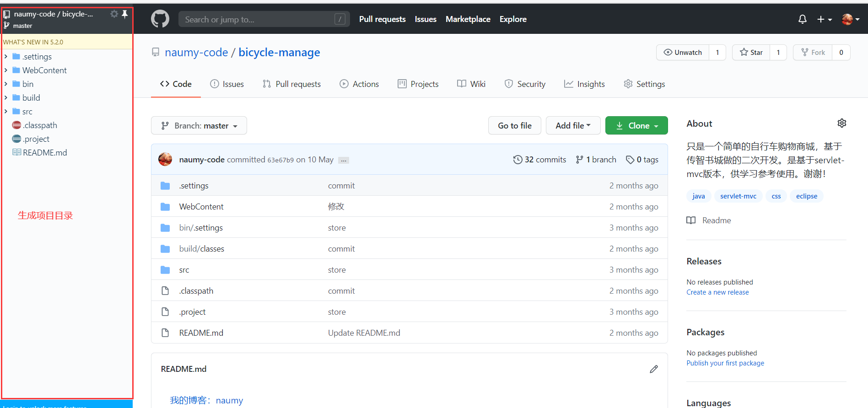
Task: Click the Go to file button
Action: (x=515, y=125)
